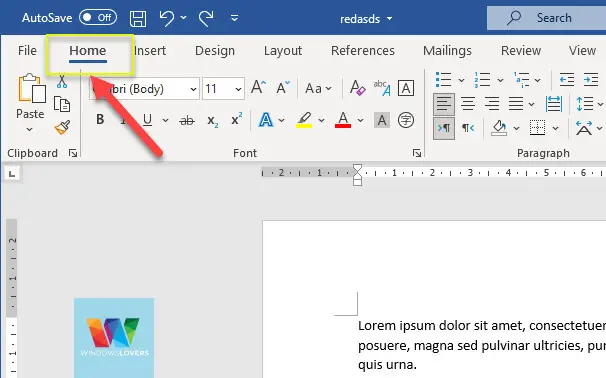This screenshot has height=378, width=606.
Task: Click into the Search box
Action: pyautogui.click(x=546, y=18)
